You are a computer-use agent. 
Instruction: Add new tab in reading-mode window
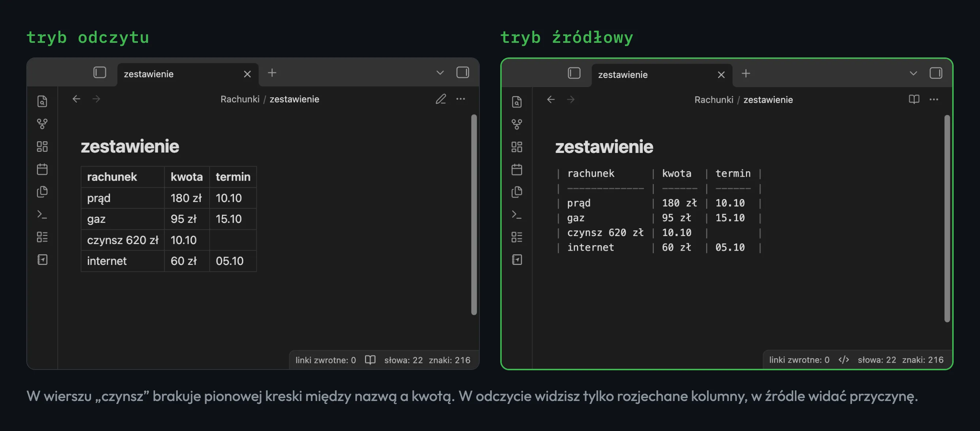tap(272, 72)
